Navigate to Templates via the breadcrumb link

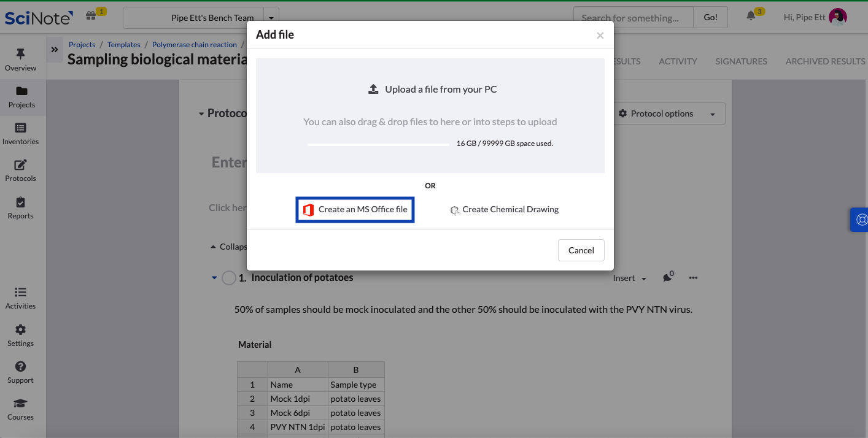coord(123,44)
